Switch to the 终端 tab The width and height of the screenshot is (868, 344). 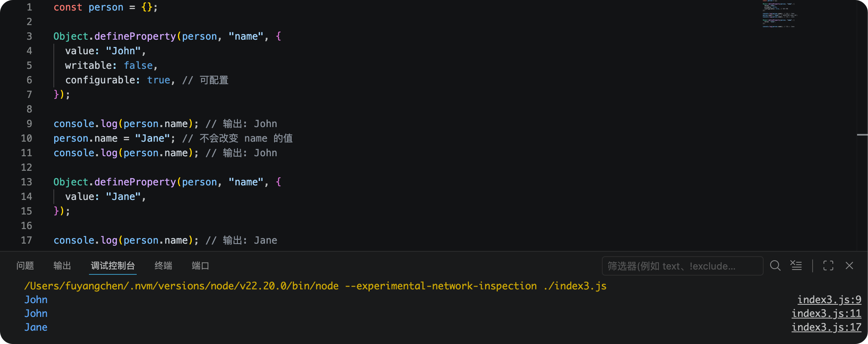[x=163, y=265]
